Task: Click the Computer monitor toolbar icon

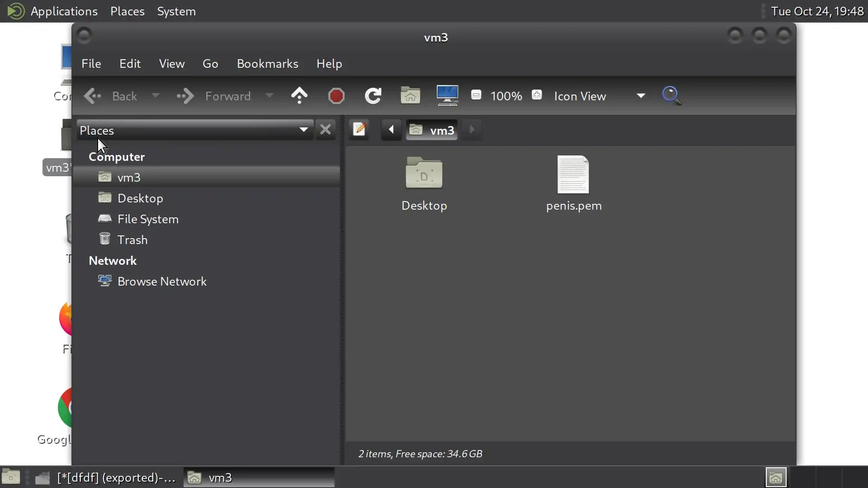Action: pyautogui.click(x=447, y=96)
